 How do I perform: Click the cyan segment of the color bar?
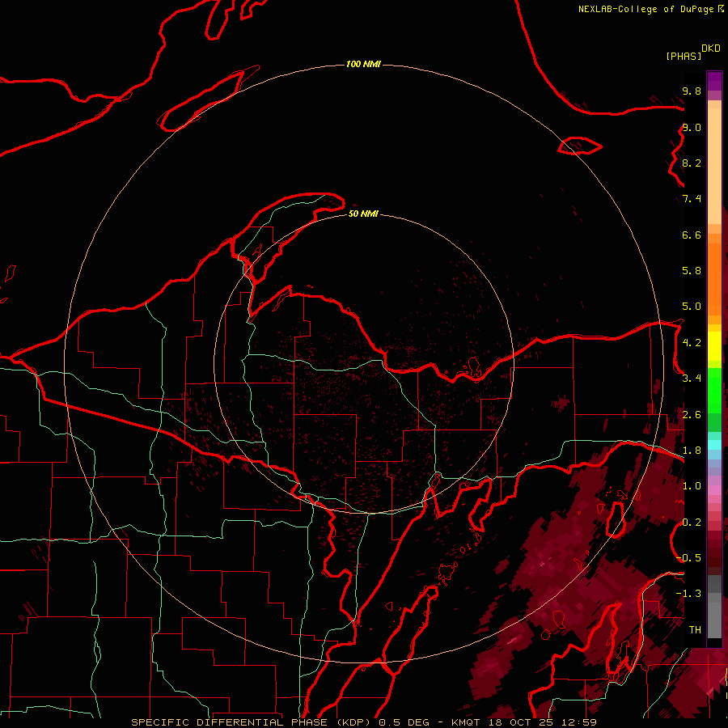[714, 445]
